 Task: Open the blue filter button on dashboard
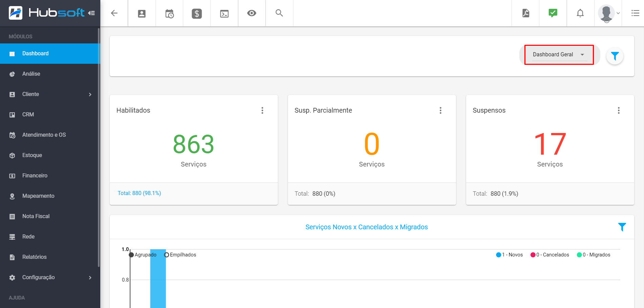tap(615, 56)
